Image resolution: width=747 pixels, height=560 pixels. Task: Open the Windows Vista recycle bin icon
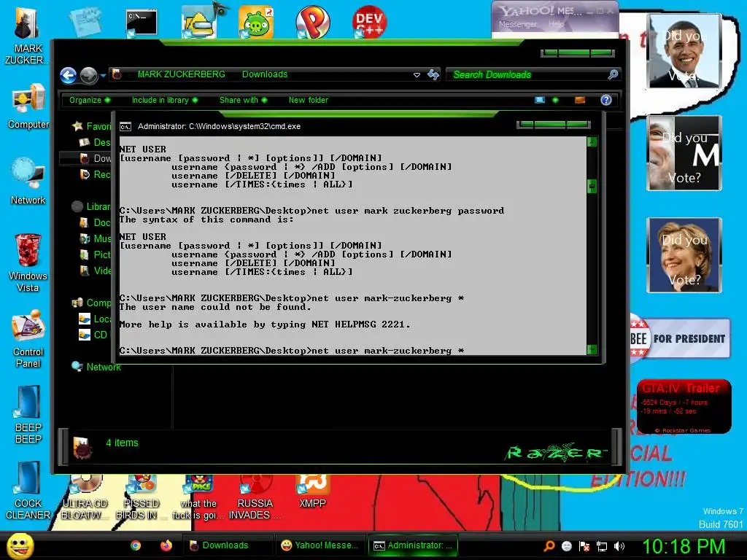click(x=28, y=262)
